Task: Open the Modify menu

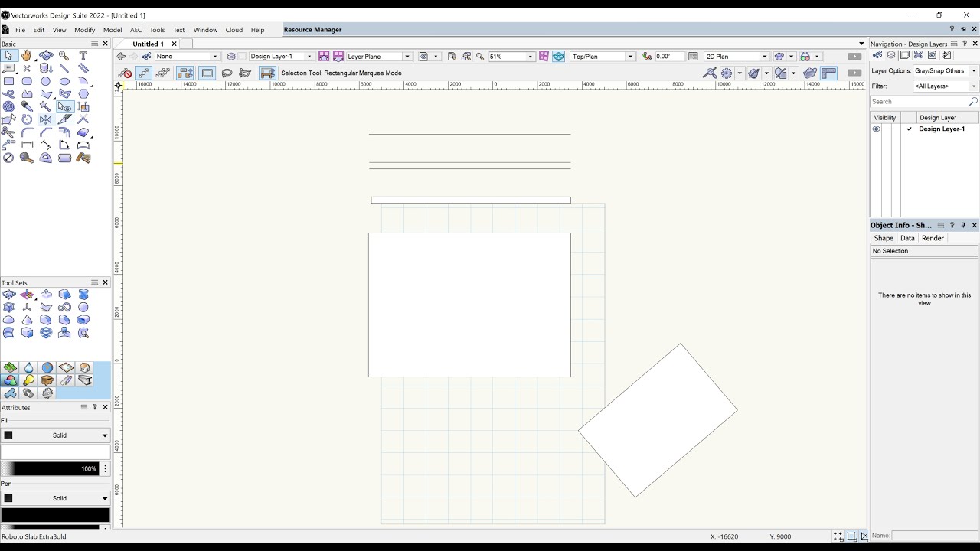Action: 85,30
